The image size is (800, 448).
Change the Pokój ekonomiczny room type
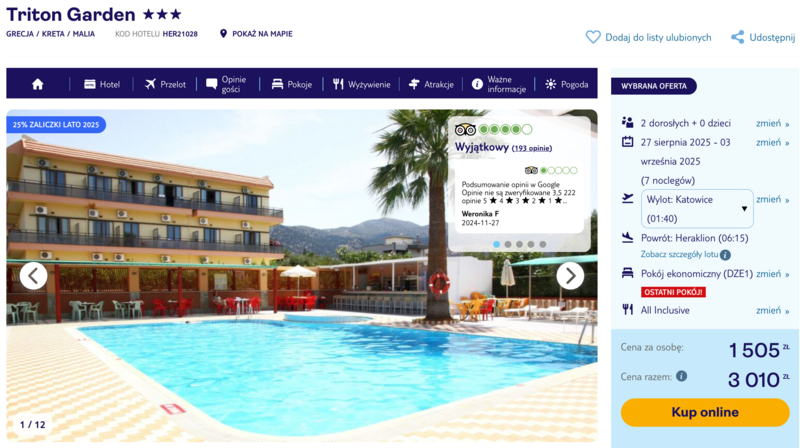pos(772,274)
